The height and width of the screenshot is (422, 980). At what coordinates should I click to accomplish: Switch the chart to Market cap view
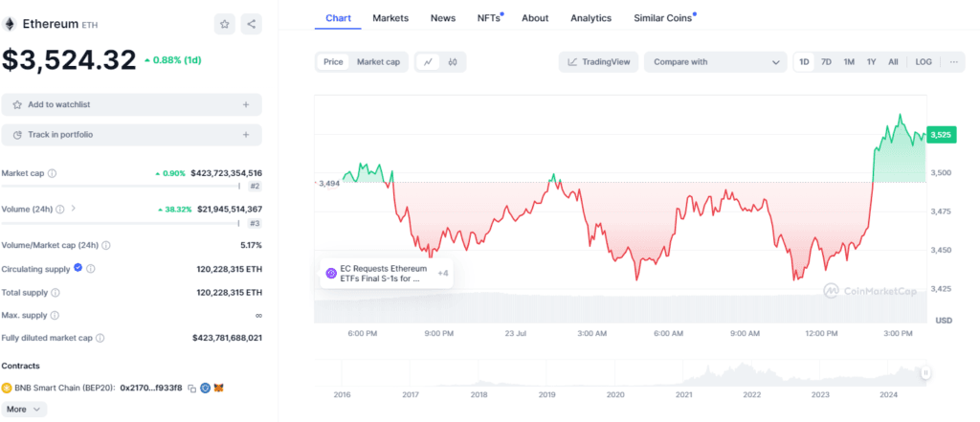tap(378, 62)
